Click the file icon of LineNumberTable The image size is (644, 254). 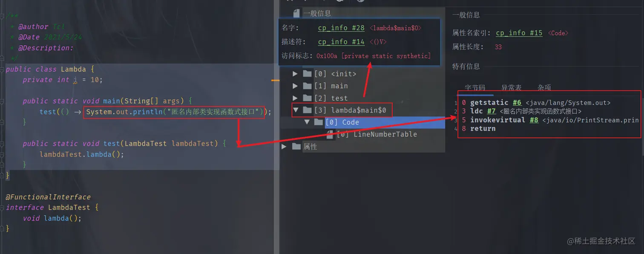[330, 135]
